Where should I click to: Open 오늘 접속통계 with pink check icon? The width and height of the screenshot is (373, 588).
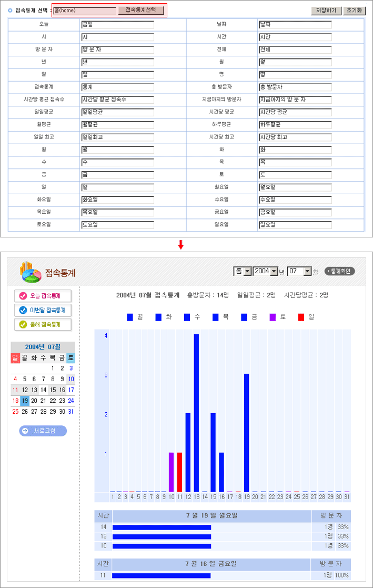(x=43, y=296)
